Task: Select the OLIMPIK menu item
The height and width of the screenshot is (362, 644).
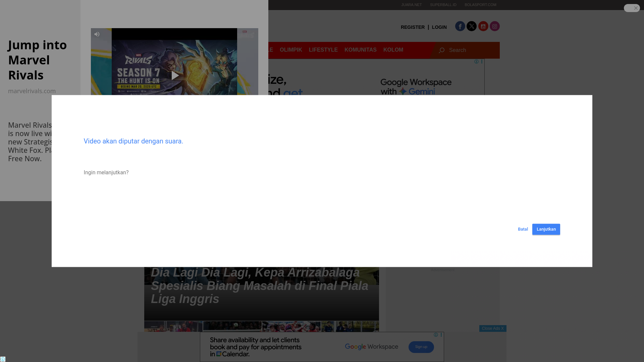Action: click(291, 50)
